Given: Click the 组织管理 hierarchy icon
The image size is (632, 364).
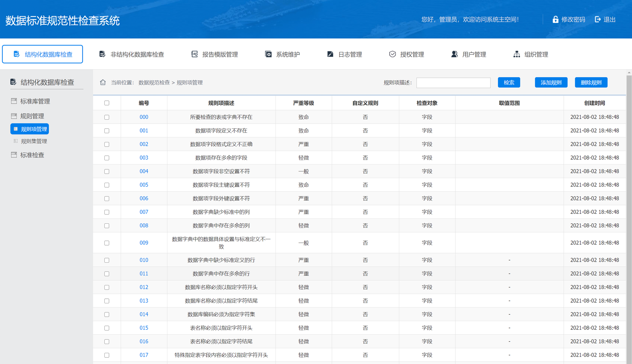Looking at the screenshot, I should (x=516, y=54).
